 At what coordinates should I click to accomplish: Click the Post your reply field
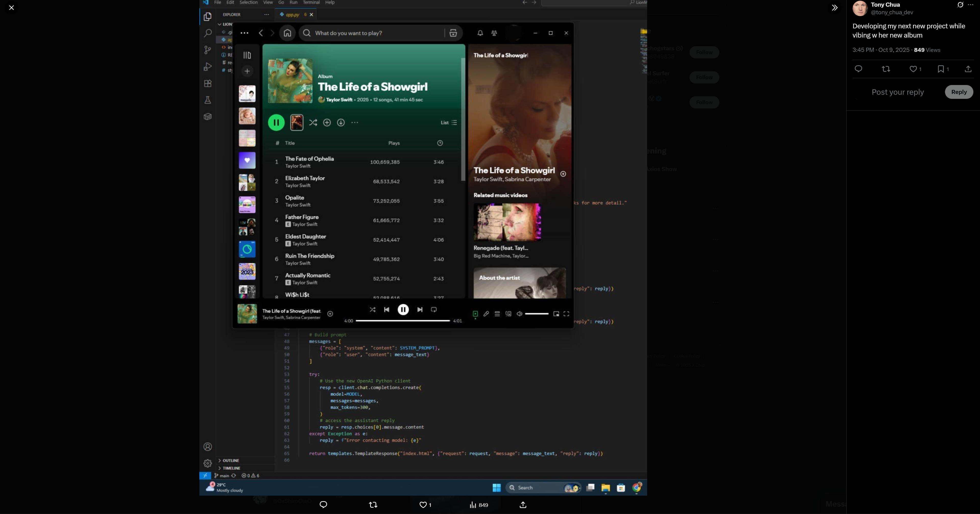click(x=898, y=92)
